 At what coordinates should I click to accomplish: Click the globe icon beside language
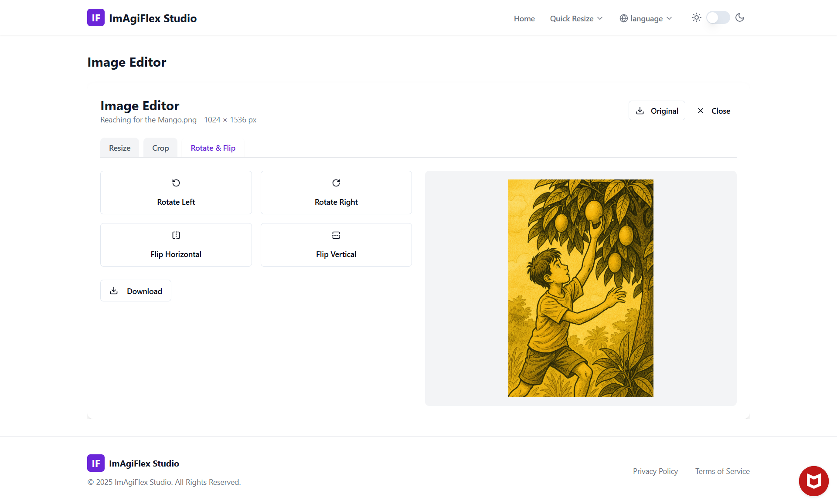pyautogui.click(x=624, y=18)
